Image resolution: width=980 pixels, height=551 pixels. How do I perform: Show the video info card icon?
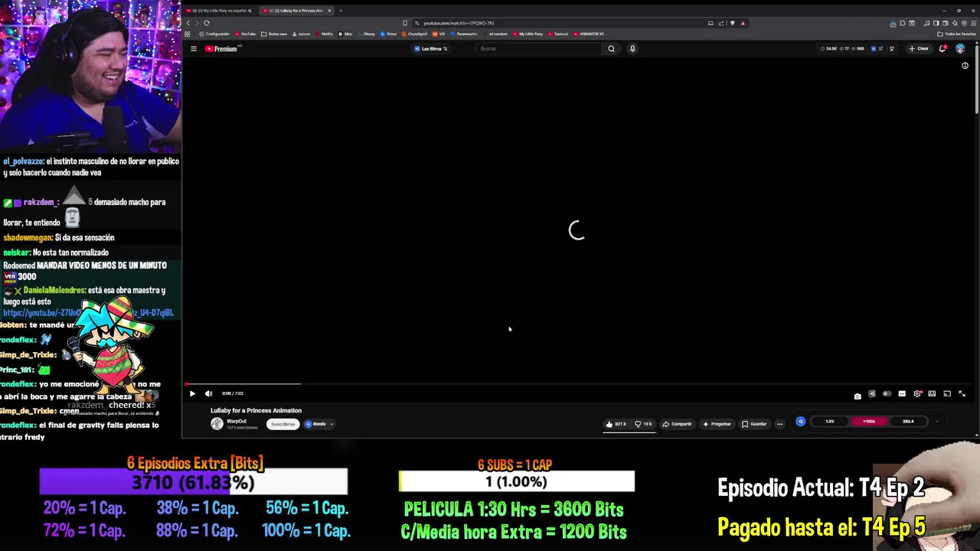[965, 66]
